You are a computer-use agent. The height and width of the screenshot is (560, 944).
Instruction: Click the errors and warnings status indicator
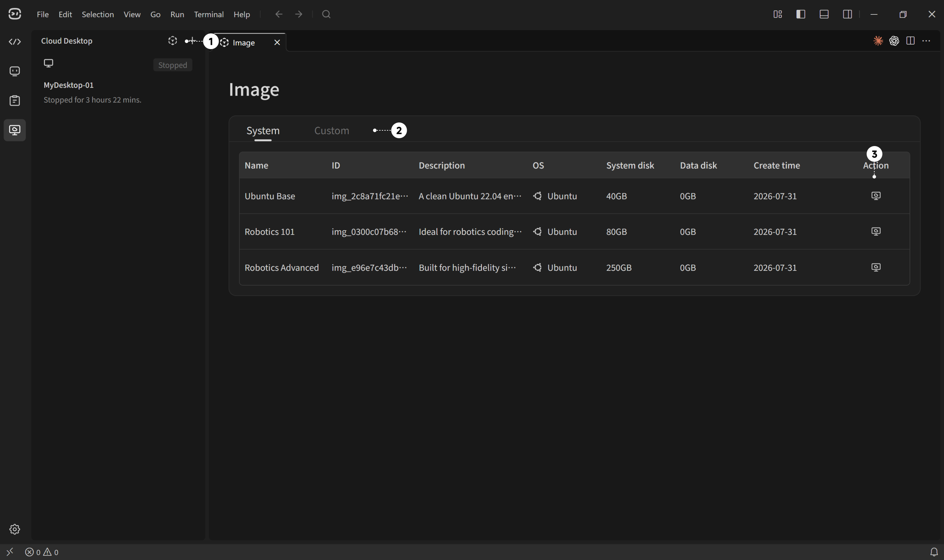coord(42,552)
